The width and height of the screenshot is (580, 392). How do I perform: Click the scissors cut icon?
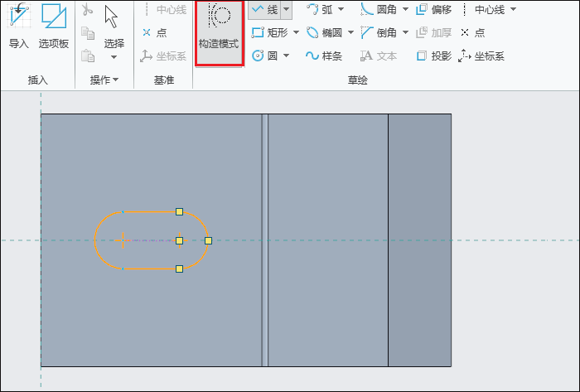(x=87, y=10)
